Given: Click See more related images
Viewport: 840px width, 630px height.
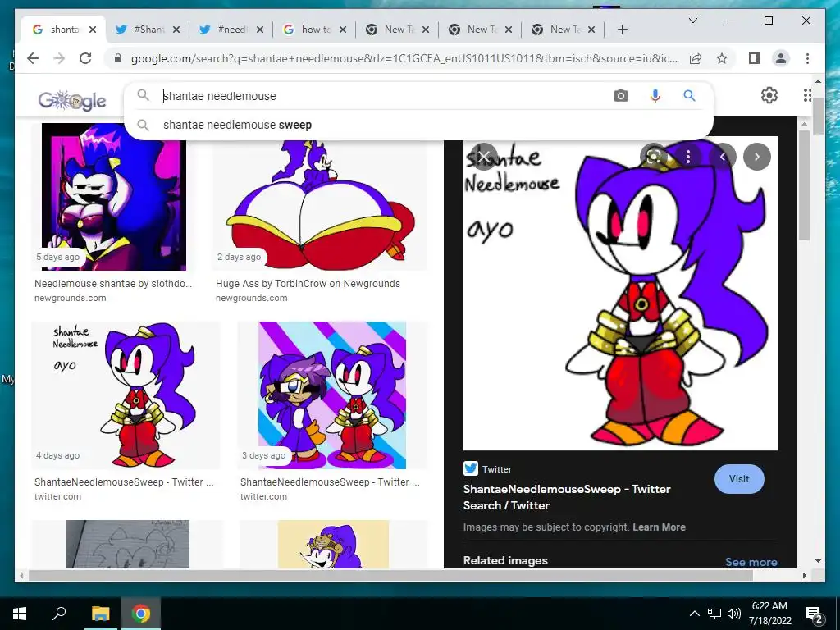Looking at the screenshot, I should point(751,562).
